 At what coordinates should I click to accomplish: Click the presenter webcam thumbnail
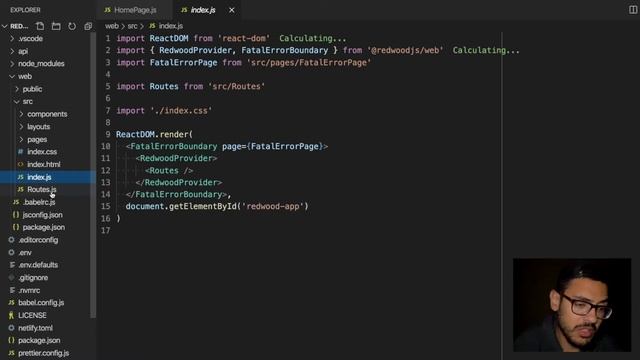[x=572, y=305]
